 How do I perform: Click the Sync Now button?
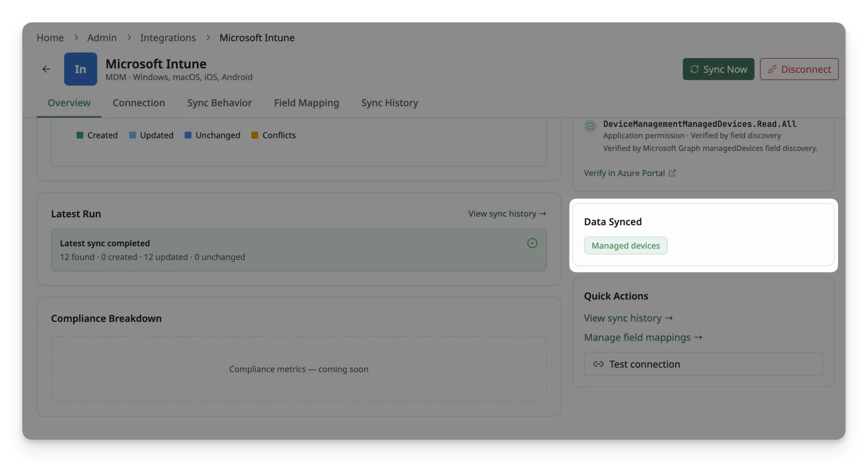(x=718, y=69)
